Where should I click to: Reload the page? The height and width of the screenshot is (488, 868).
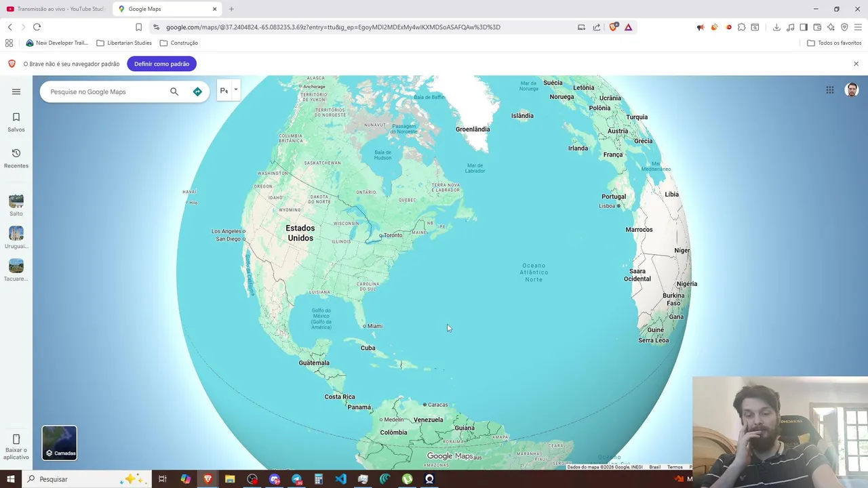[x=37, y=27]
